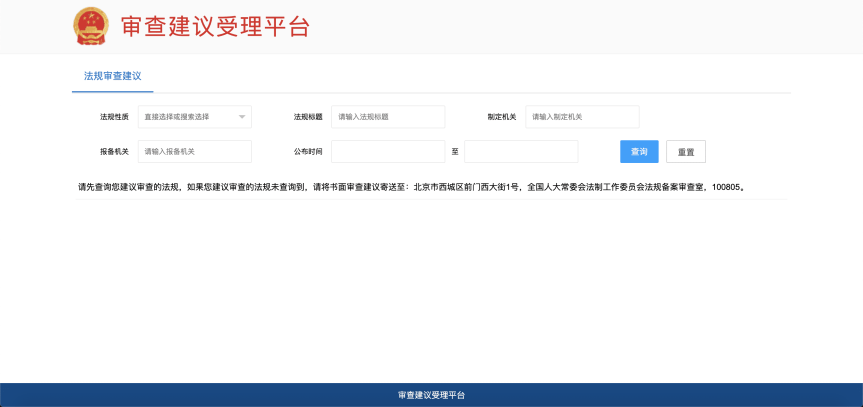Click the 制定机关 field label

501,117
